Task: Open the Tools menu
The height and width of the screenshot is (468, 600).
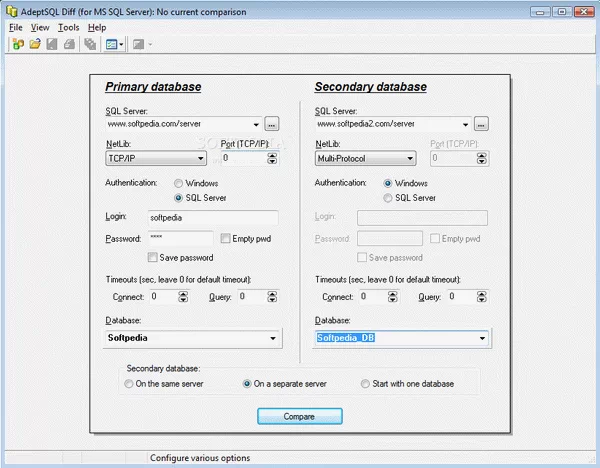Action: pyautogui.click(x=68, y=28)
